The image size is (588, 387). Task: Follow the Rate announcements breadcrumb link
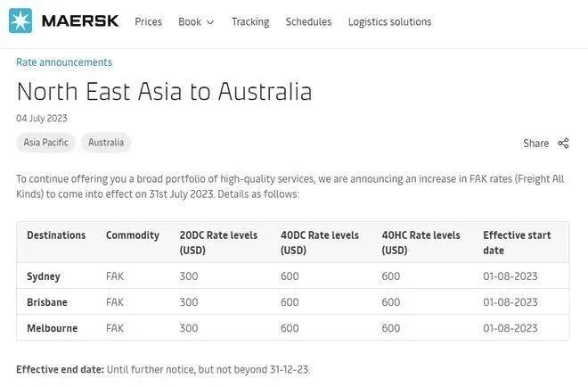click(x=64, y=62)
